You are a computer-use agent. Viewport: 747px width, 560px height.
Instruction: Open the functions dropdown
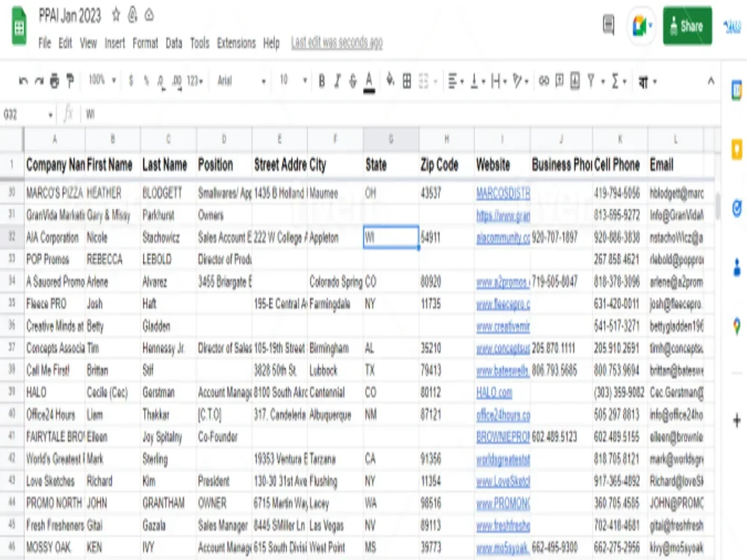(619, 81)
